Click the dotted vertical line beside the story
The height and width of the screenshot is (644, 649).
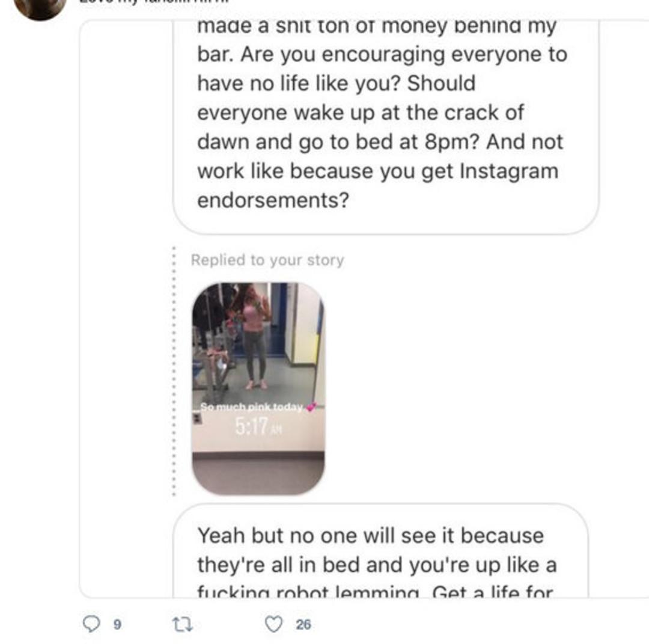pos(174,370)
